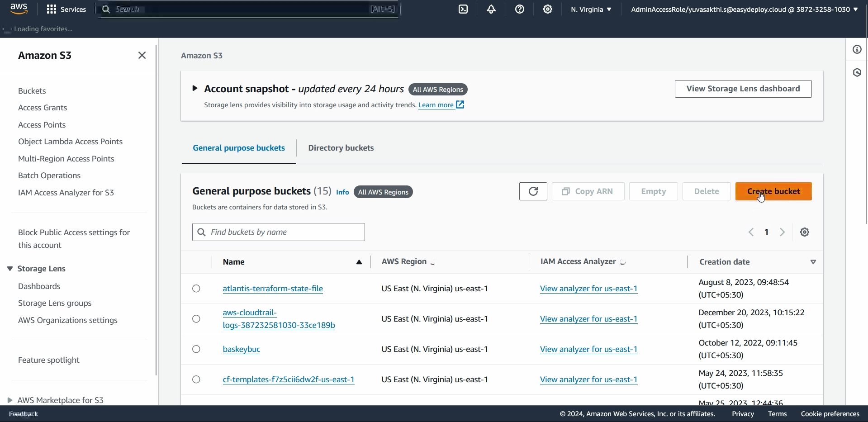Click the external link icon beside Learn more

click(x=460, y=104)
